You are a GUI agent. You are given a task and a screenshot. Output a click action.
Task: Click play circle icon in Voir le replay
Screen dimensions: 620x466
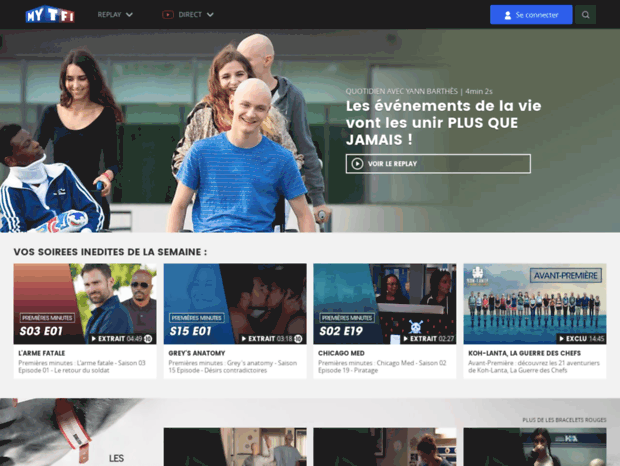click(x=357, y=164)
